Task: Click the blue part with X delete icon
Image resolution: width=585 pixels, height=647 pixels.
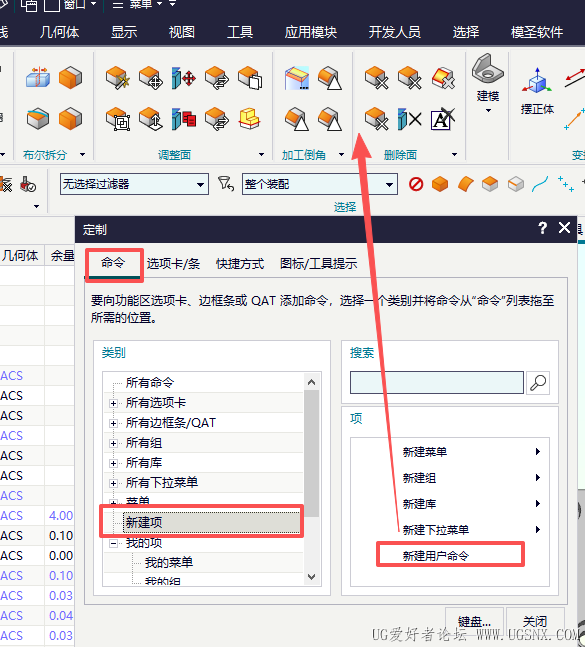Action: click(x=409, y=119)
